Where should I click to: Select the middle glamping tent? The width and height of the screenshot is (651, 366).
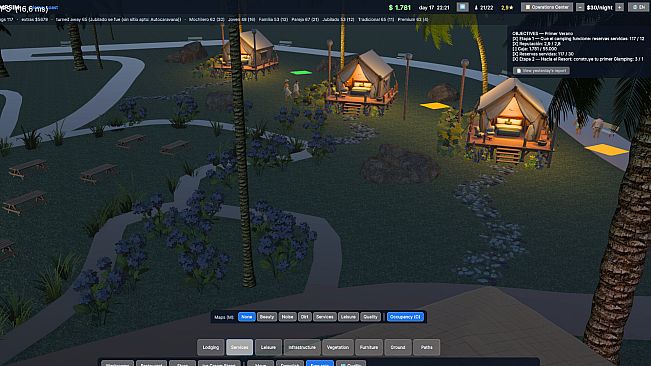point(363,81)
